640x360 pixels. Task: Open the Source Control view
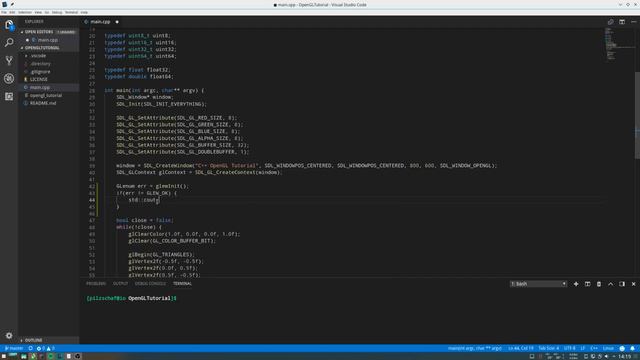tap(9, 60)
